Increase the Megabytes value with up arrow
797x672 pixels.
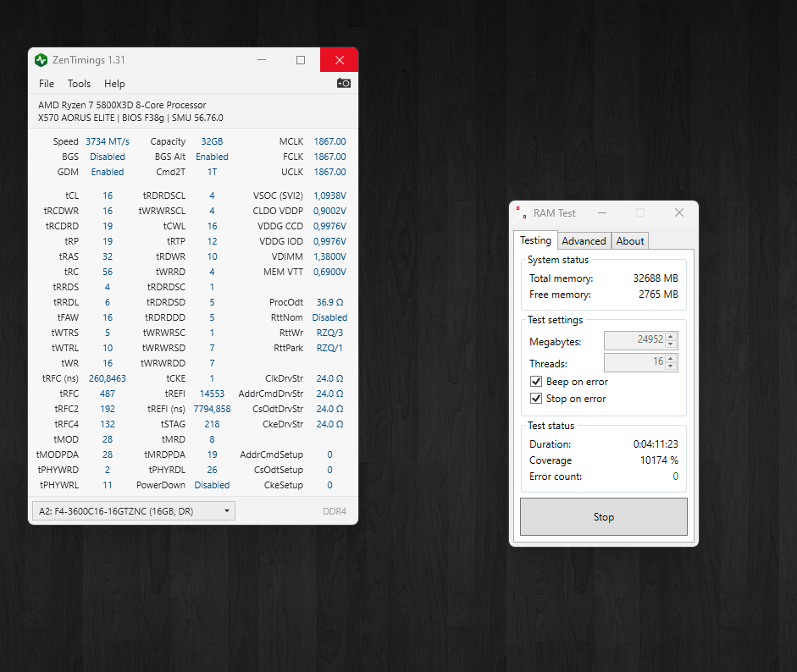(x=671, y=336)
